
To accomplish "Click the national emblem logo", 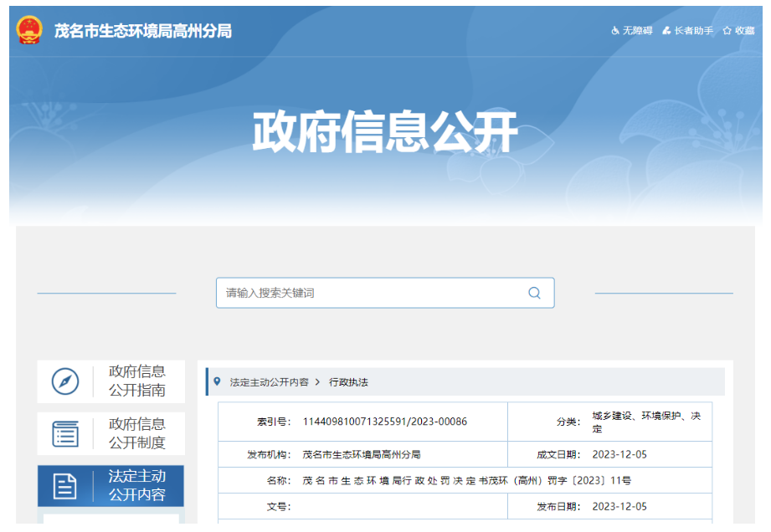I will [30, 30].
